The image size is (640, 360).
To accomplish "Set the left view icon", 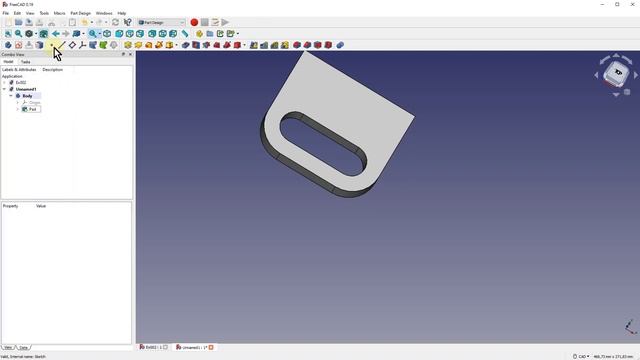I will (173, 34).
